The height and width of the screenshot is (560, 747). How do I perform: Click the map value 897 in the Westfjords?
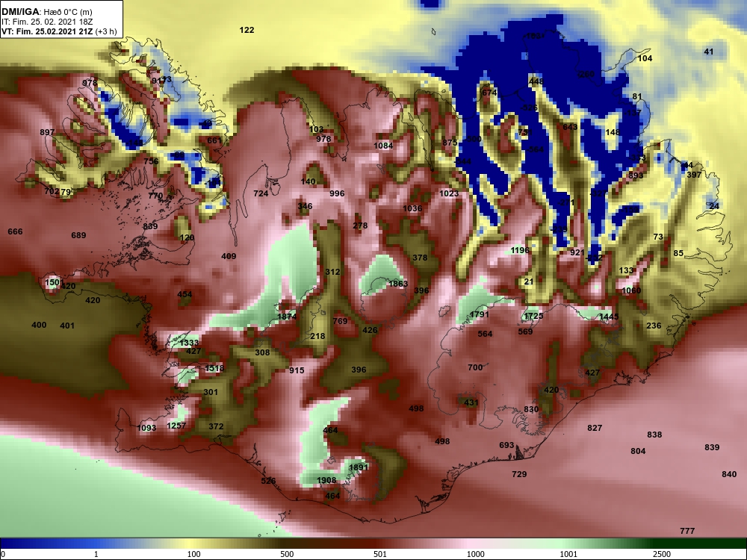(47, 132)
